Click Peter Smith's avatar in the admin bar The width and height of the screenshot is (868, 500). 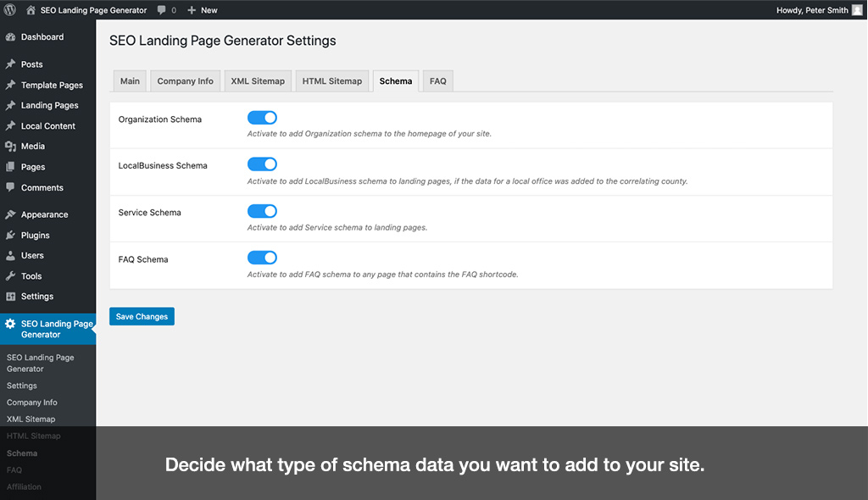[859, 9]
